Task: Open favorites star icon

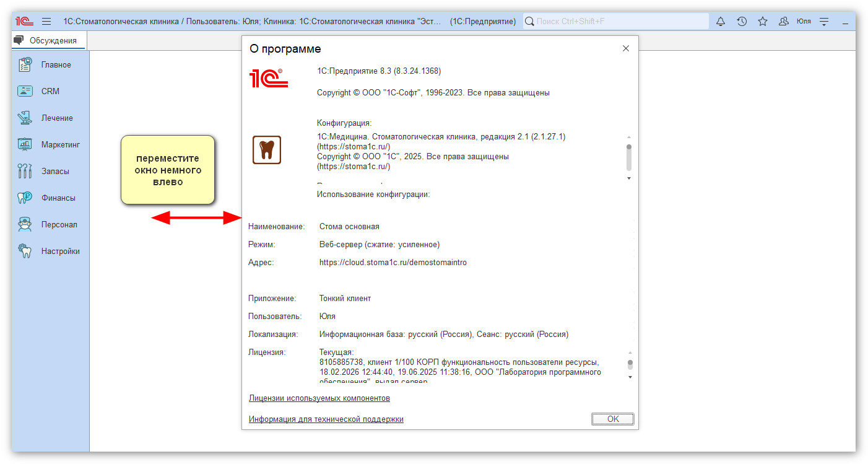Action: (763, 21)
